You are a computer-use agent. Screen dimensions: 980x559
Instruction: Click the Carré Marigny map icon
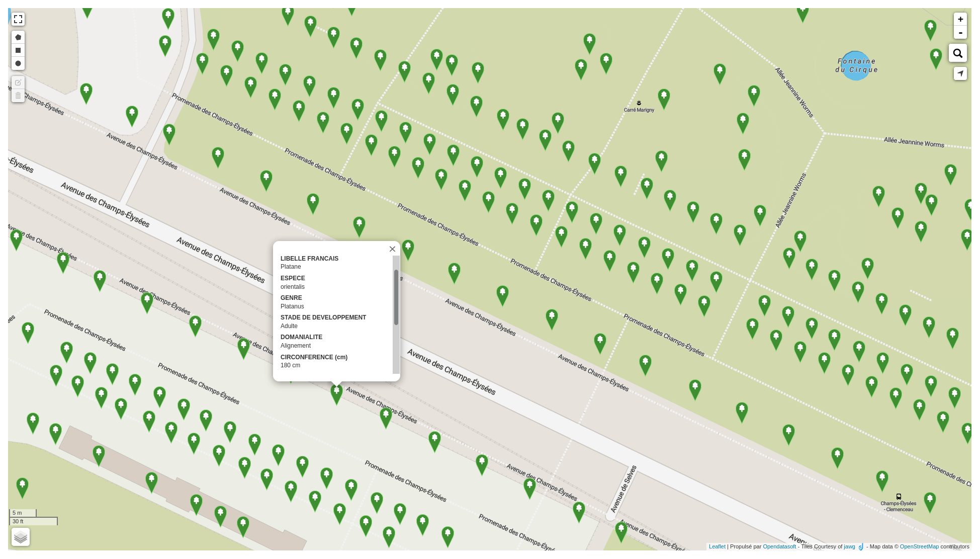tap(639, 103)
